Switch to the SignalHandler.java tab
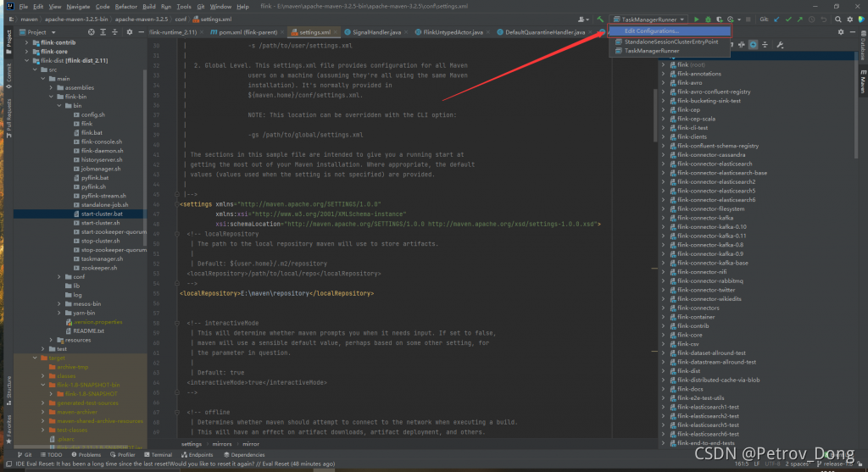 click(x=376, y=32)
